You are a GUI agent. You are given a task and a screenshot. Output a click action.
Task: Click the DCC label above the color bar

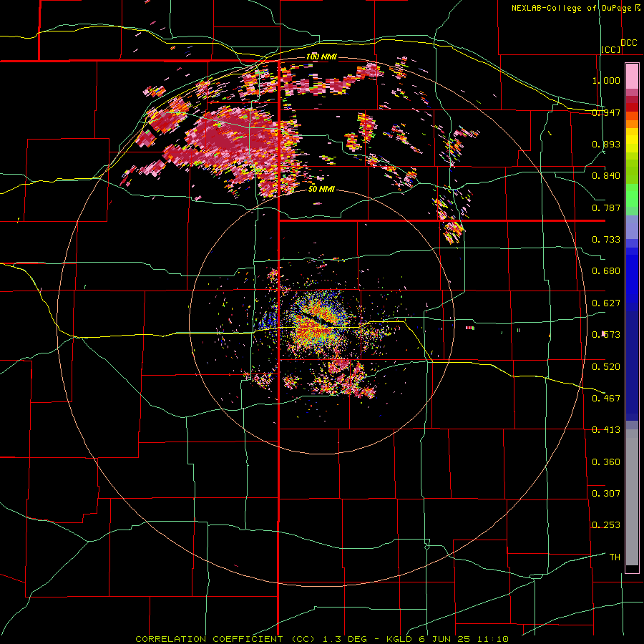(629, 43)
